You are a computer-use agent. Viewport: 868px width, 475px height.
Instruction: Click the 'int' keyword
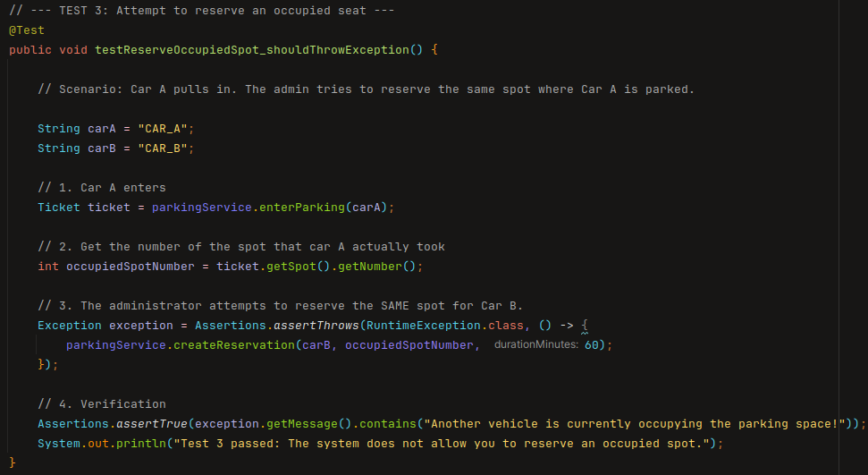pos(48,267)
